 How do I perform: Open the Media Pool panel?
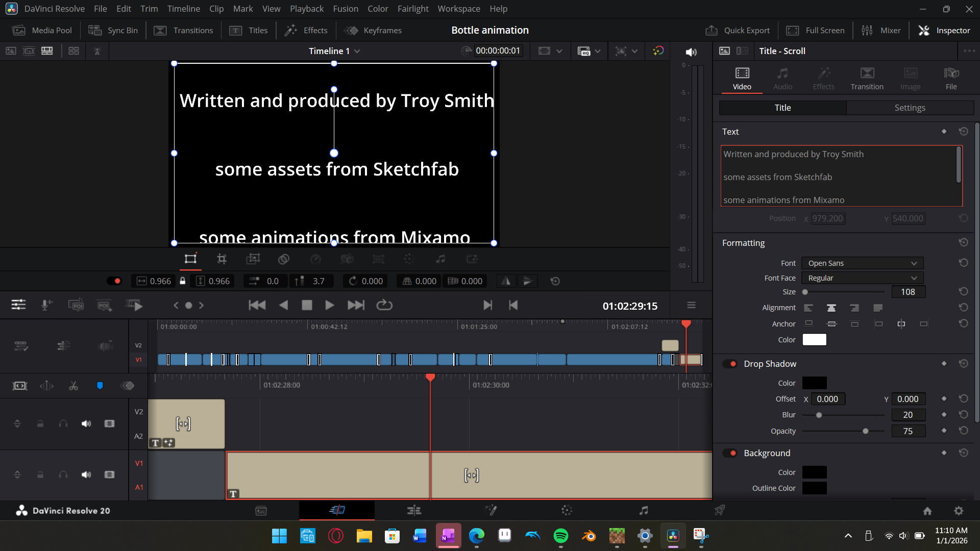click(x=42, y=31)
